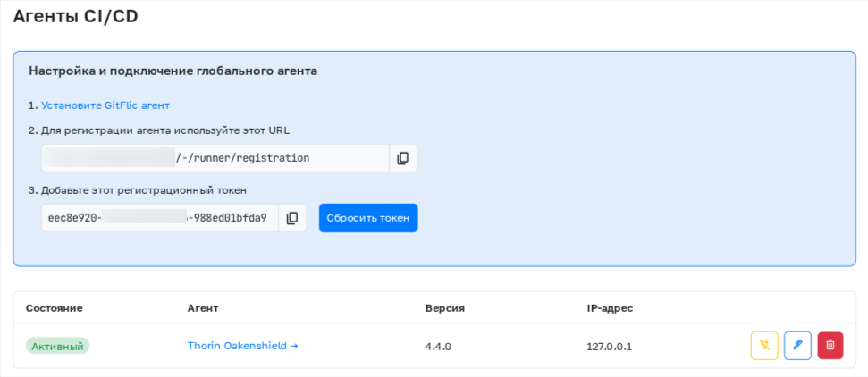
Task: Click the 'Состояние' column header
Action: click(54, 308)
